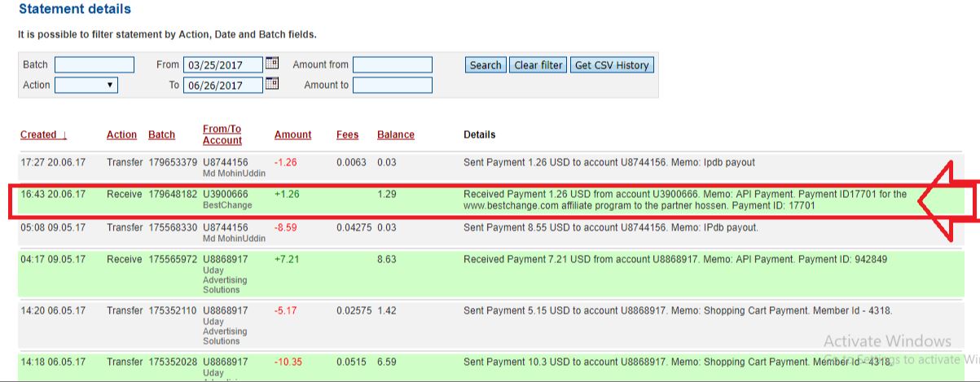Click the Statement details heading
980x382 pixels.
point(75,9)
